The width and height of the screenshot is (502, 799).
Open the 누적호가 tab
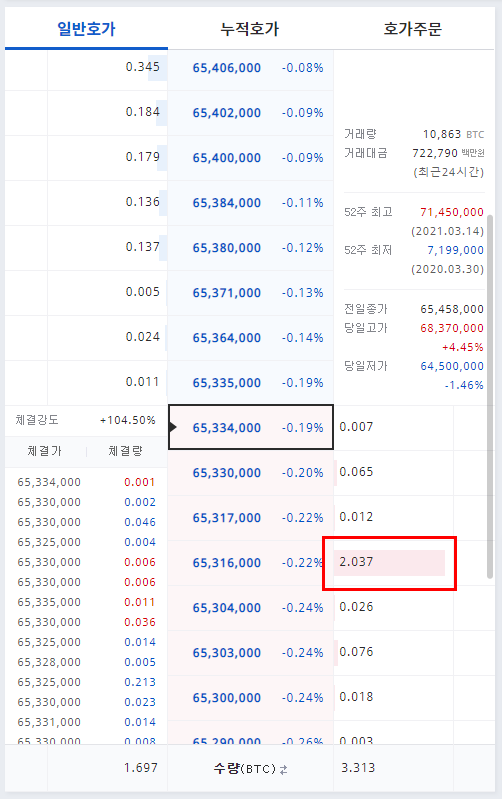pos(250,29)
